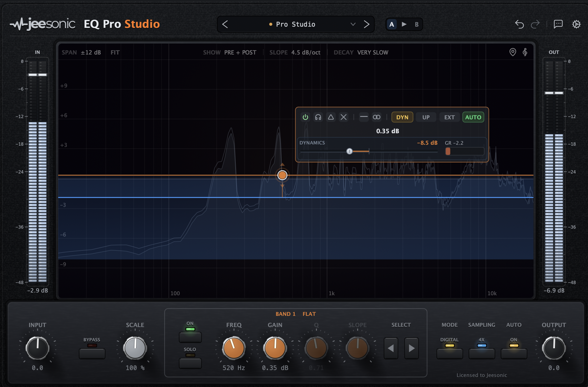The height and width of the screenshot is (387, 588).
Task: Select the A state slot
Action: pyautogui.click(x=392, y=24)
